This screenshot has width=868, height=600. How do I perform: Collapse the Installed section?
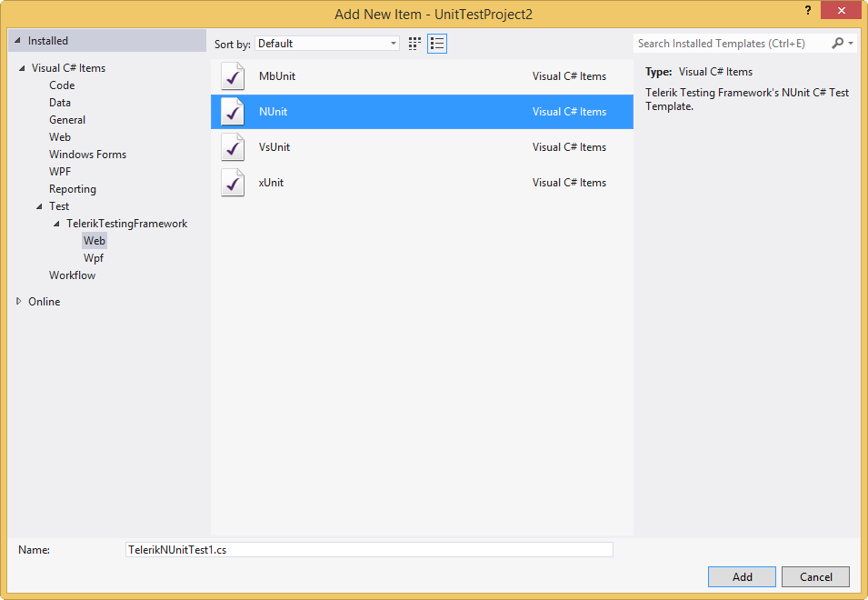17,40
